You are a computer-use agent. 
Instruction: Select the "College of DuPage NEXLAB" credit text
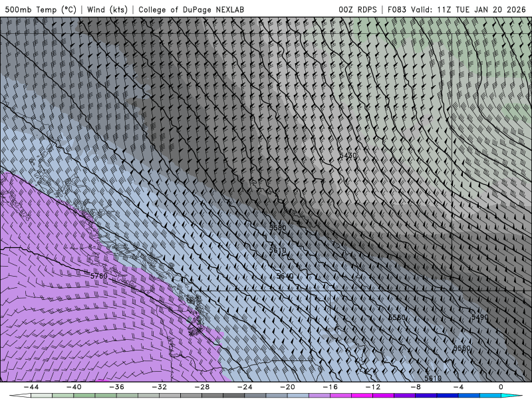191,9
